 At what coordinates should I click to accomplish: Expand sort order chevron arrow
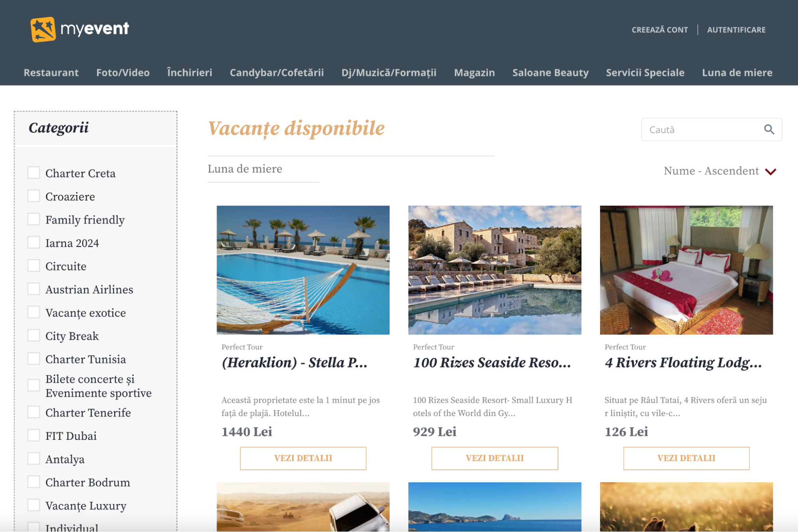[770, 172]
